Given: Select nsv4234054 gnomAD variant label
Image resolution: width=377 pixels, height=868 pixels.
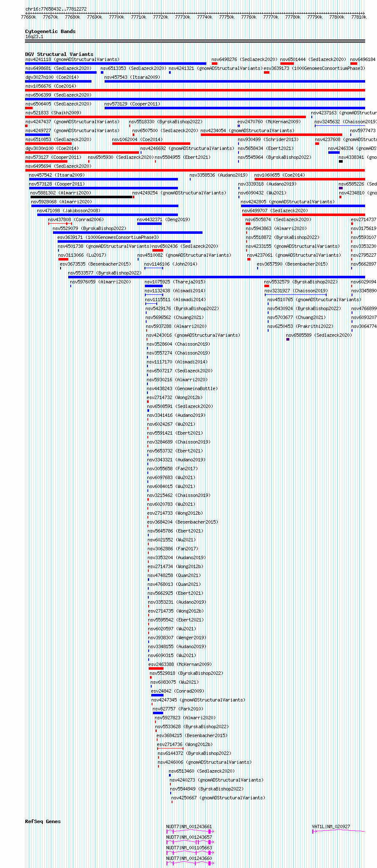Looking at the screenshot, I should coord(248,130).
